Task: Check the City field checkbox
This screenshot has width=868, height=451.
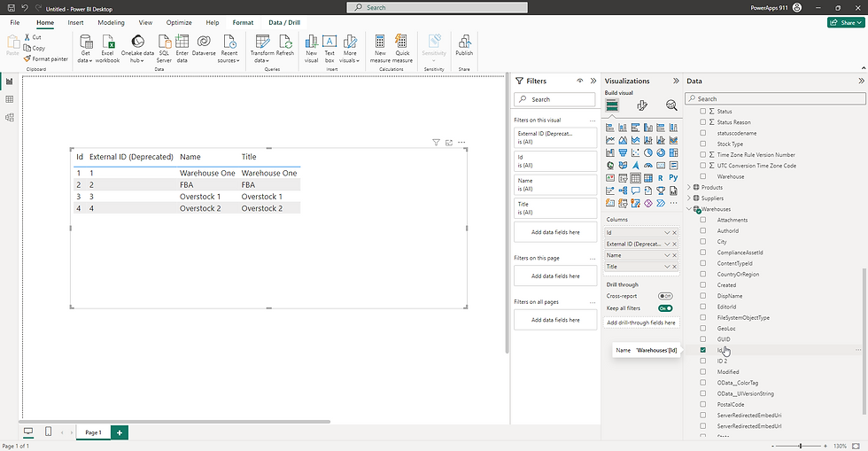Action: [x=703, y=242]
